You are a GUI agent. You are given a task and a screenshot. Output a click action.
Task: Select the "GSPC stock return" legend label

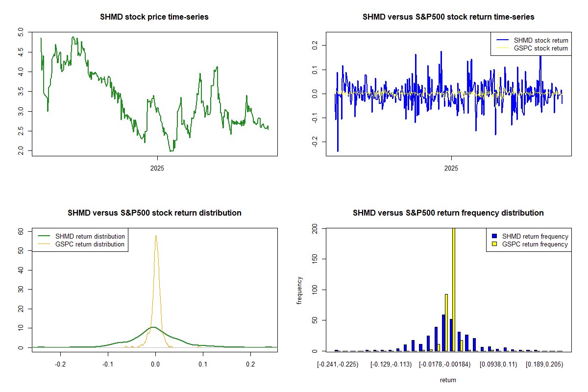pos(540,48)
